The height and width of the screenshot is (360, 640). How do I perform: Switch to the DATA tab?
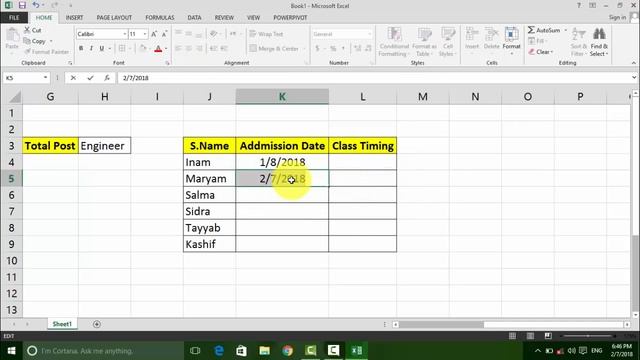(194, 18)
